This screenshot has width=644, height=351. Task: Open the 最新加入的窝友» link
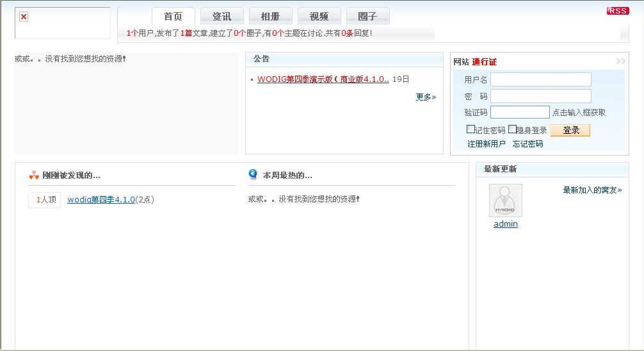(592, 190)
